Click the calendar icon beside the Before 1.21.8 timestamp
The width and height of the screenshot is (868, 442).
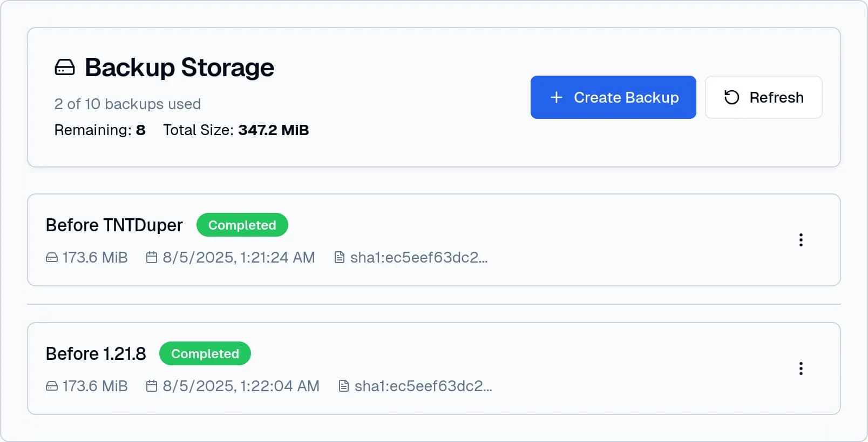pos(152,386)
